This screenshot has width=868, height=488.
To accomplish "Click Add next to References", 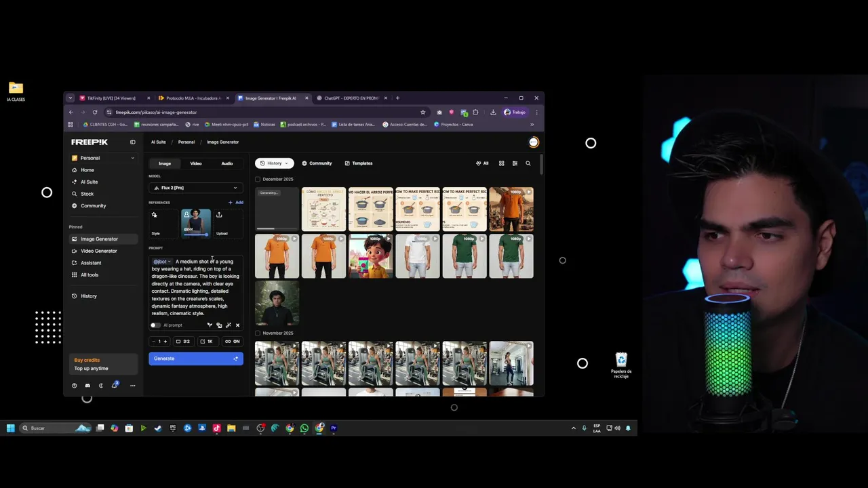I will coord(236,203).
